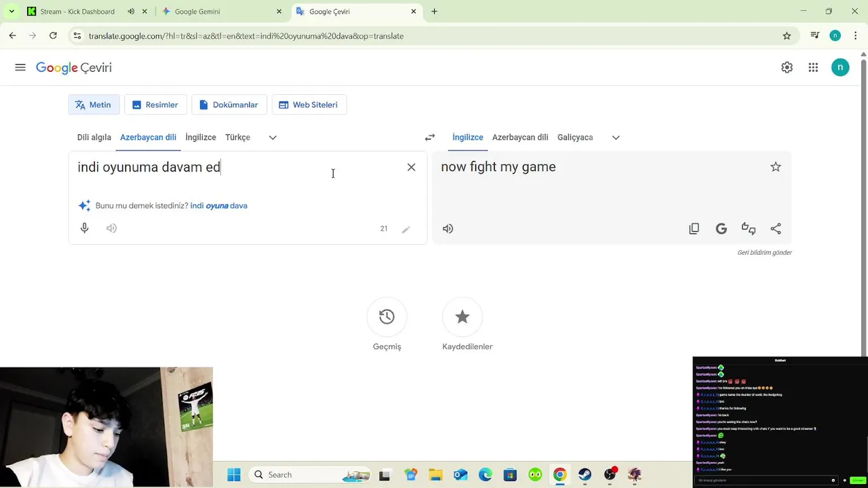Open the tab search dropdown
Viewport: 868px width, 488px height.
[12, 12]
